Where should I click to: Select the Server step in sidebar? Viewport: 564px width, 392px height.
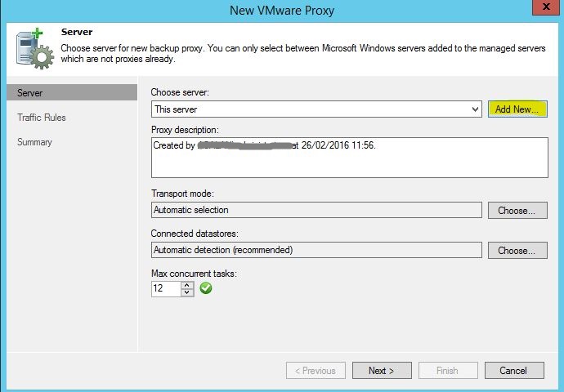point(72,93)
